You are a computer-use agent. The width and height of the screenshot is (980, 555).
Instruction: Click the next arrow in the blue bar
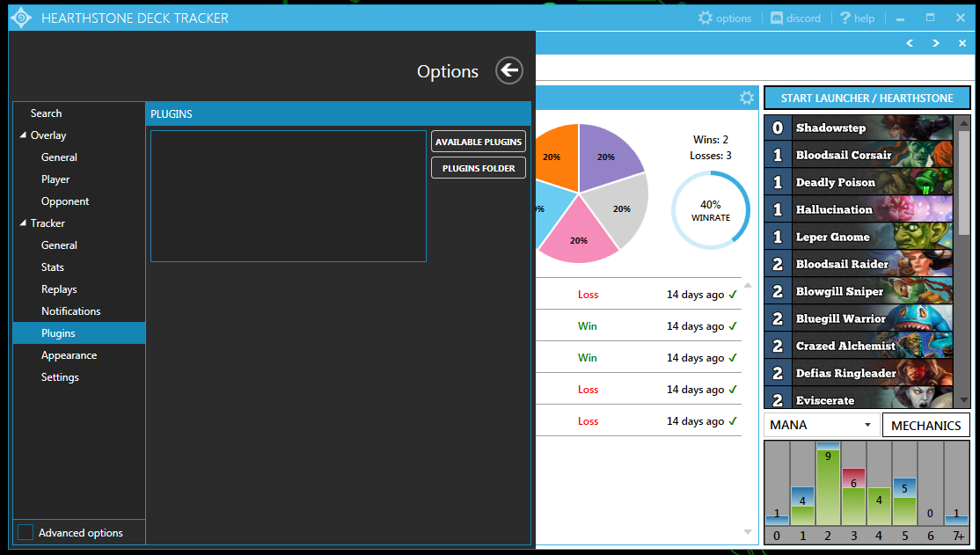[936, 43]
